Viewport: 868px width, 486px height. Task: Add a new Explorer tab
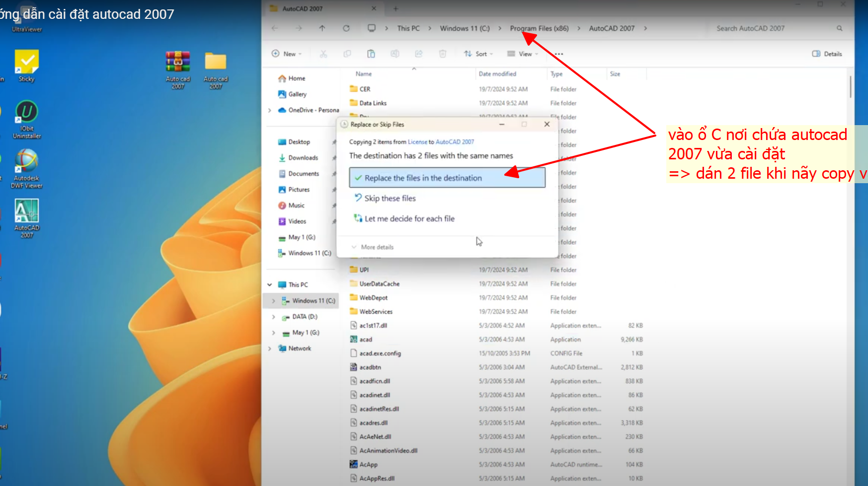pyautogui.click(x=395, y=8)
